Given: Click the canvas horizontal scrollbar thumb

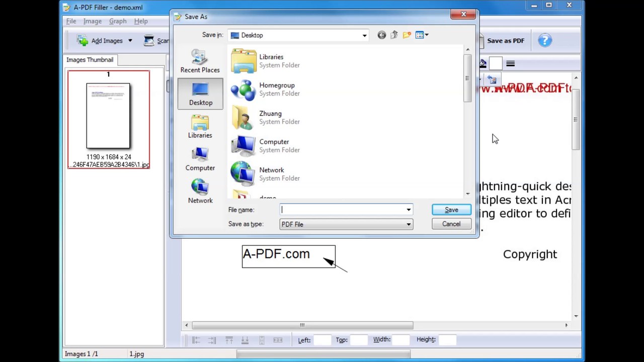Looking at the screenshot, I should [x=302, y=325].
